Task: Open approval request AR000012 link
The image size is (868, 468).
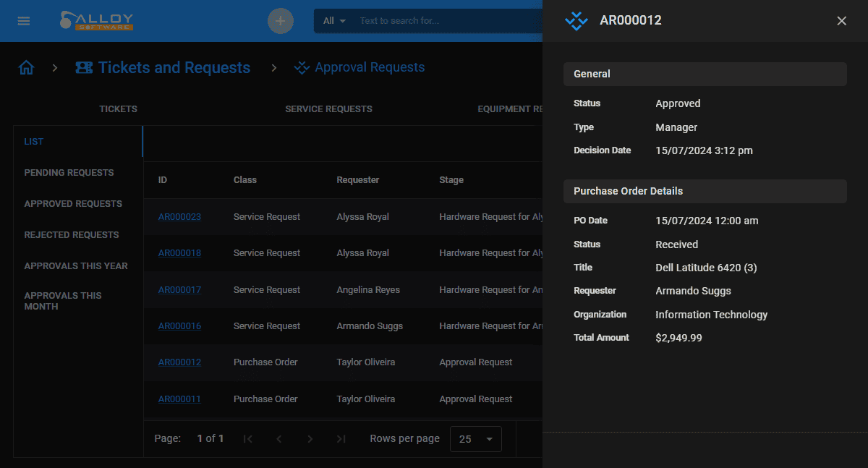Action: (179, 362)
